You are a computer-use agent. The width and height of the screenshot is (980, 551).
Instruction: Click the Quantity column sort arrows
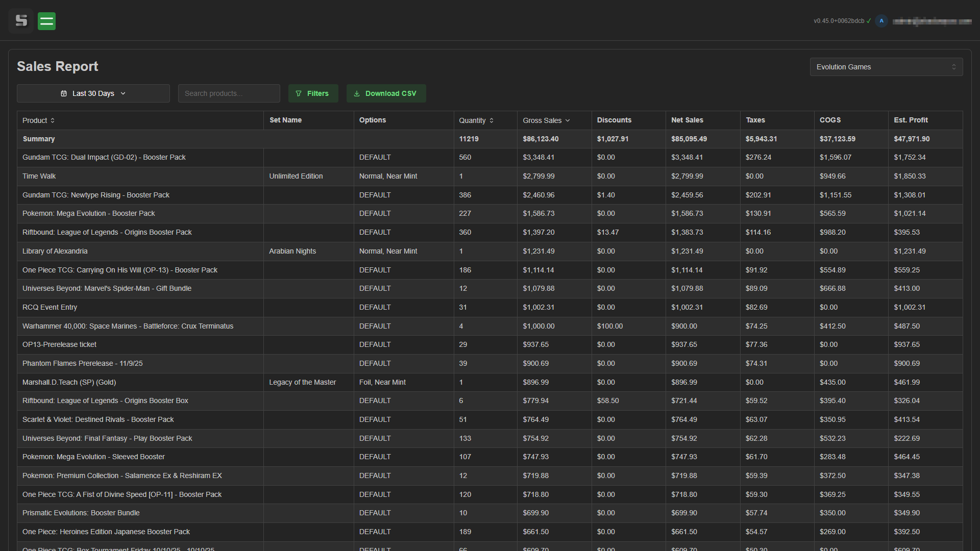tap(492, 120)
